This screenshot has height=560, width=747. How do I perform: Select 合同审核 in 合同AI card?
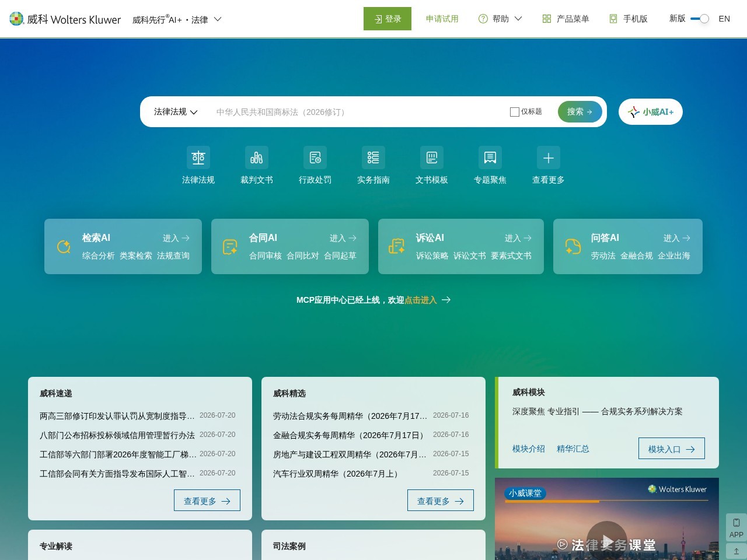[266, 256]
